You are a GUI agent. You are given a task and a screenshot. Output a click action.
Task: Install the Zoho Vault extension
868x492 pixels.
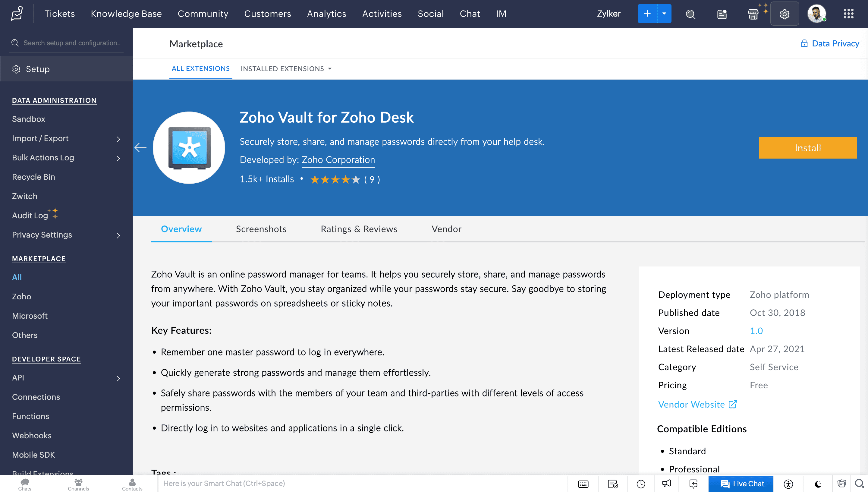point(807,148)
